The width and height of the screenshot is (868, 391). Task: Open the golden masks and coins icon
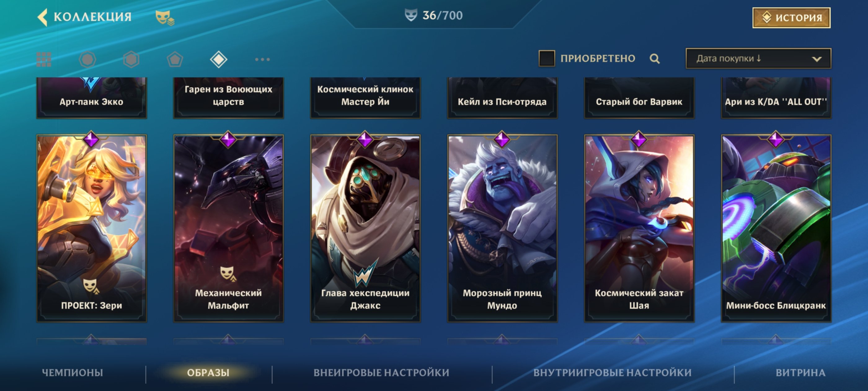[x=164, y=18]
